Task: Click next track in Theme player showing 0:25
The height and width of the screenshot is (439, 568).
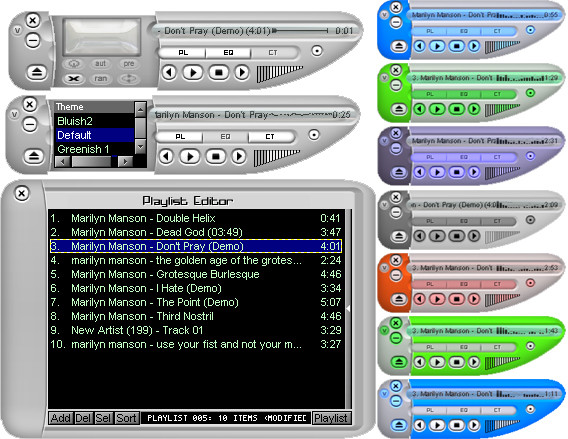Action: [239, 156]
